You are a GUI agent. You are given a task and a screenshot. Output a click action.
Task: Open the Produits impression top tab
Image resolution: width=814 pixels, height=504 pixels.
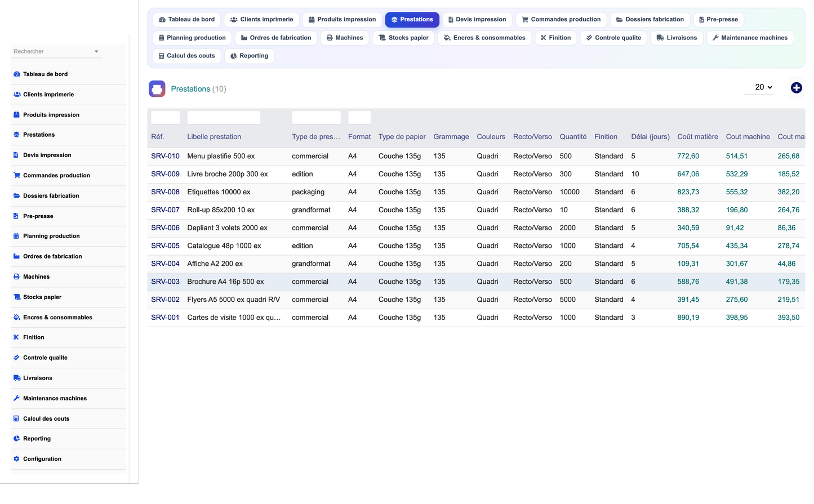pos(342,20)
